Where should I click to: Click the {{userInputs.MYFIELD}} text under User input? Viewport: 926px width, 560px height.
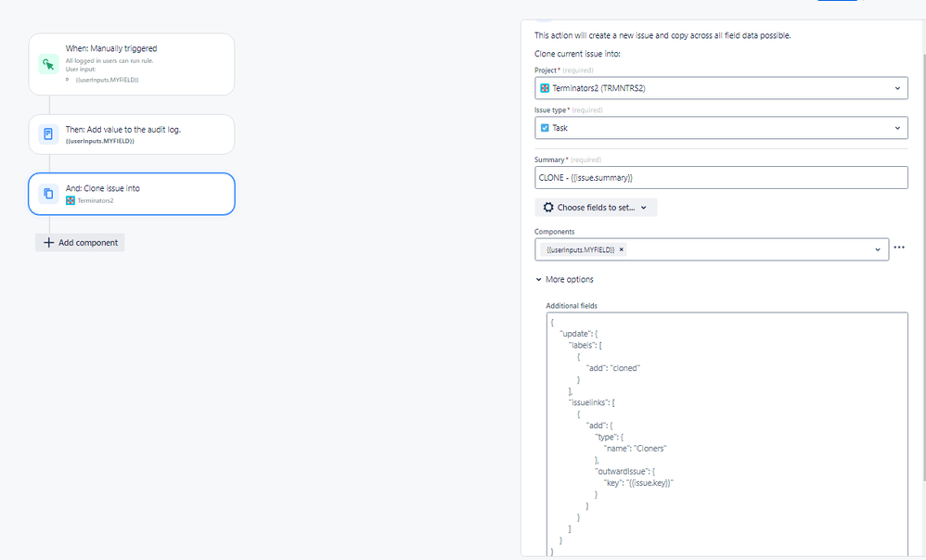(107, 80)
